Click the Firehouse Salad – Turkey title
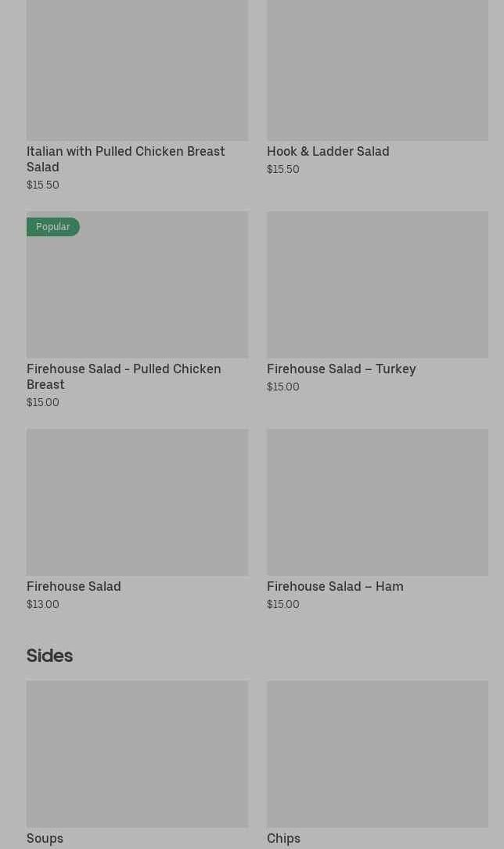Screen dimensions: 504x849 click(341, 369)
